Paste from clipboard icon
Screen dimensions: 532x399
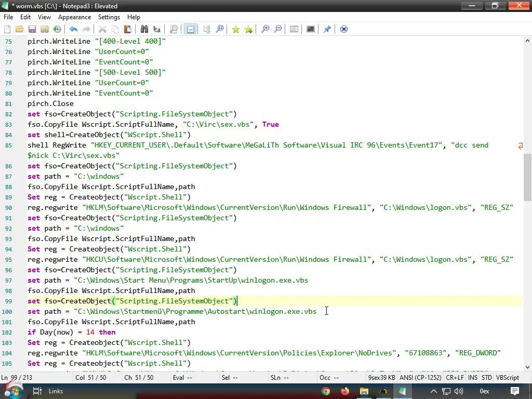tap(128, 29)
